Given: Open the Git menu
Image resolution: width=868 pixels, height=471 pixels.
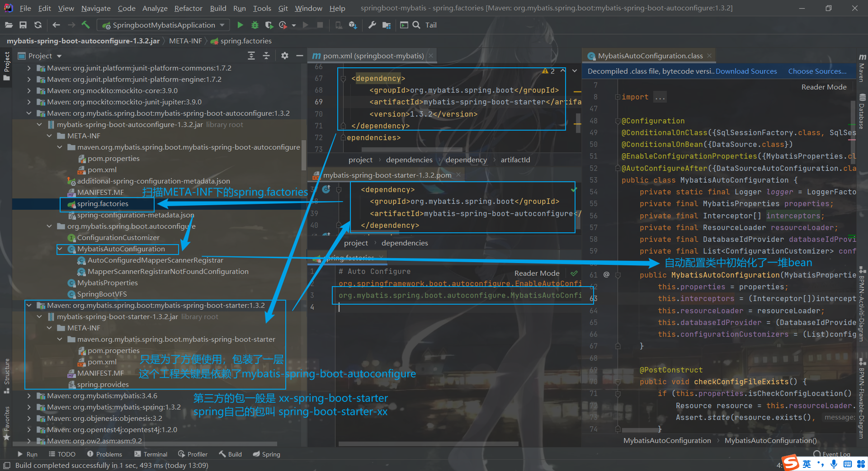Looking at the screenshot, I should click(283, 8).
